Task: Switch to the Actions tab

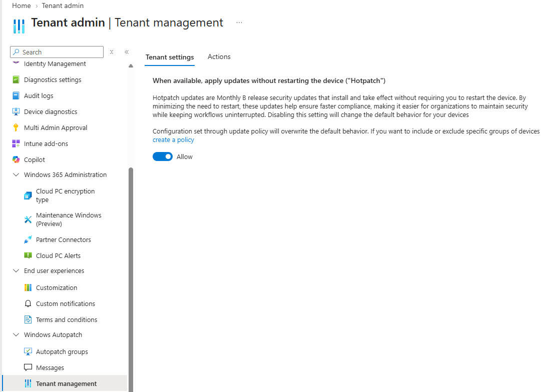Action: [x=219, y=56]
